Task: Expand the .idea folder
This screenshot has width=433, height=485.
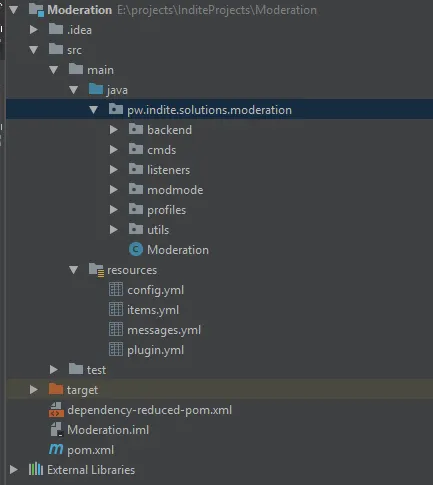Action: pyautogui.click(x=34, y=30)
